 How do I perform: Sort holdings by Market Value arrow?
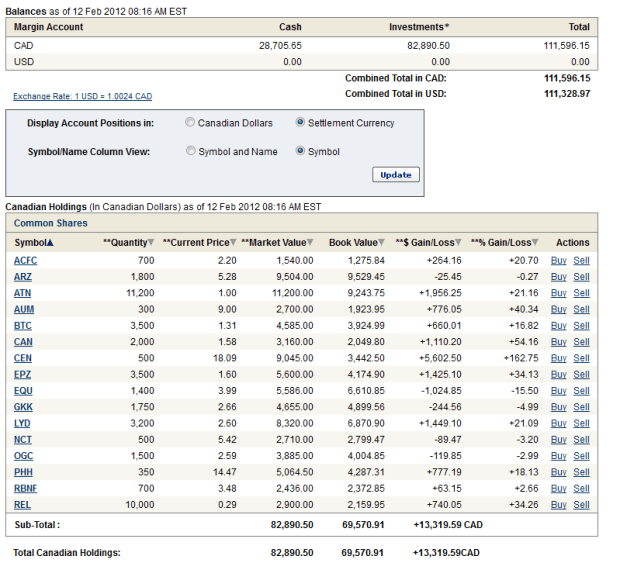coord(310,243)
